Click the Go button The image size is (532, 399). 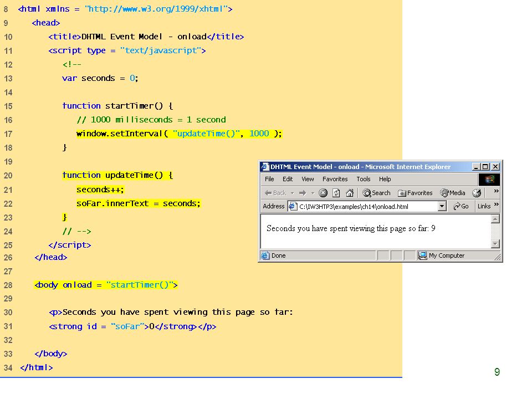461,206
